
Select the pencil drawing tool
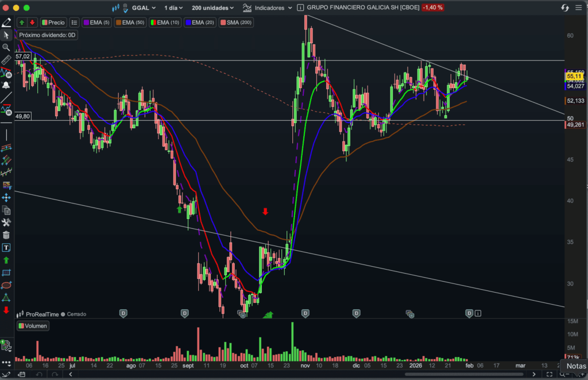[6, 22]
